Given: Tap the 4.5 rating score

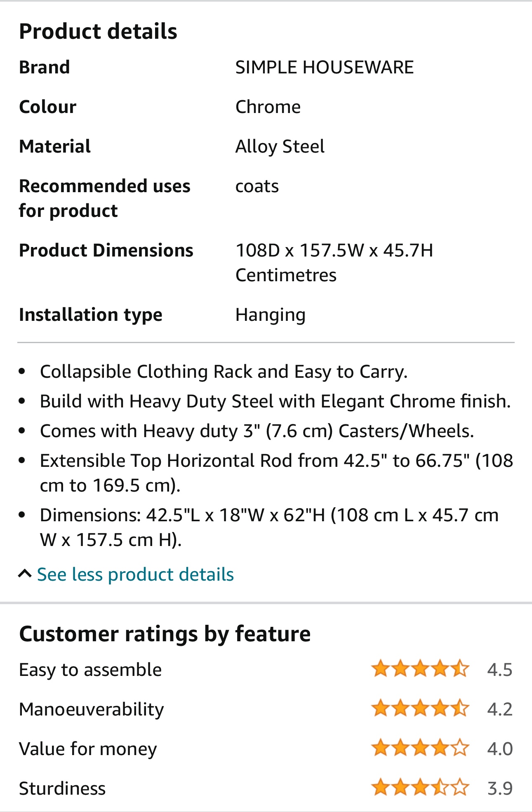Looking at the screenshot, I should [499, 670].
